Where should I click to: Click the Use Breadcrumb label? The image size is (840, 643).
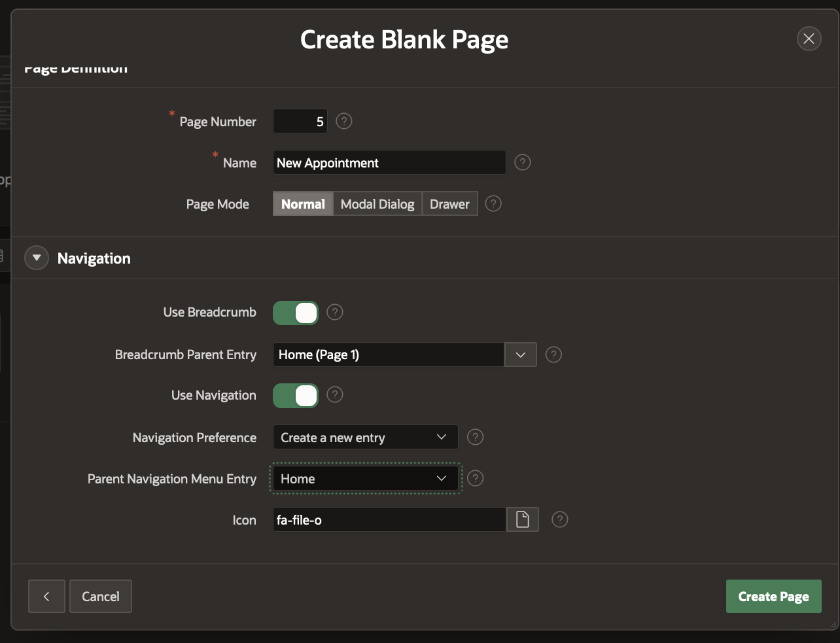click(210, 312)
